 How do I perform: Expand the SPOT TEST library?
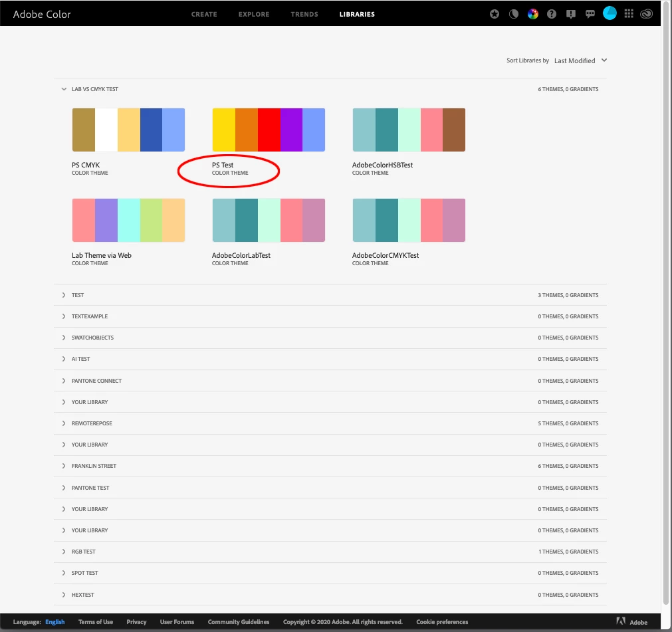tap(64, 573)
